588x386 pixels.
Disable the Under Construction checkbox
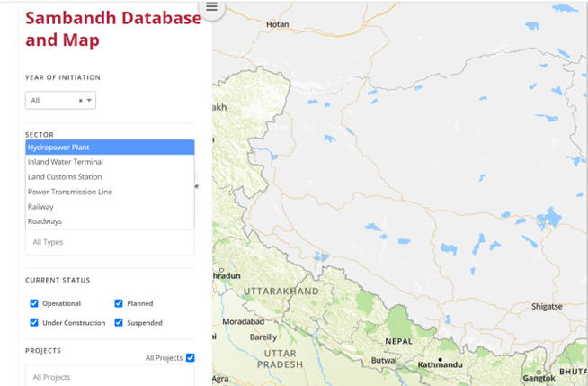tap(34, 322)
